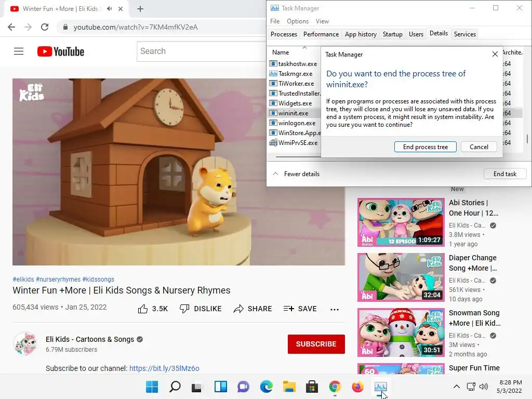Launch Firefox from taskbar
This screenshot has height=399, width=532.
click(357, 387)
